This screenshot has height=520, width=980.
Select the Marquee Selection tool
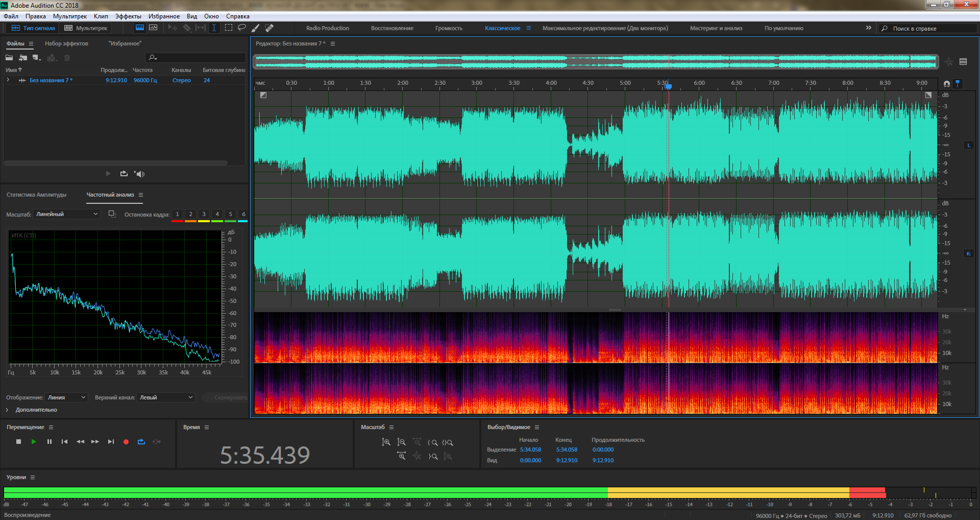(x=228, y=28)
